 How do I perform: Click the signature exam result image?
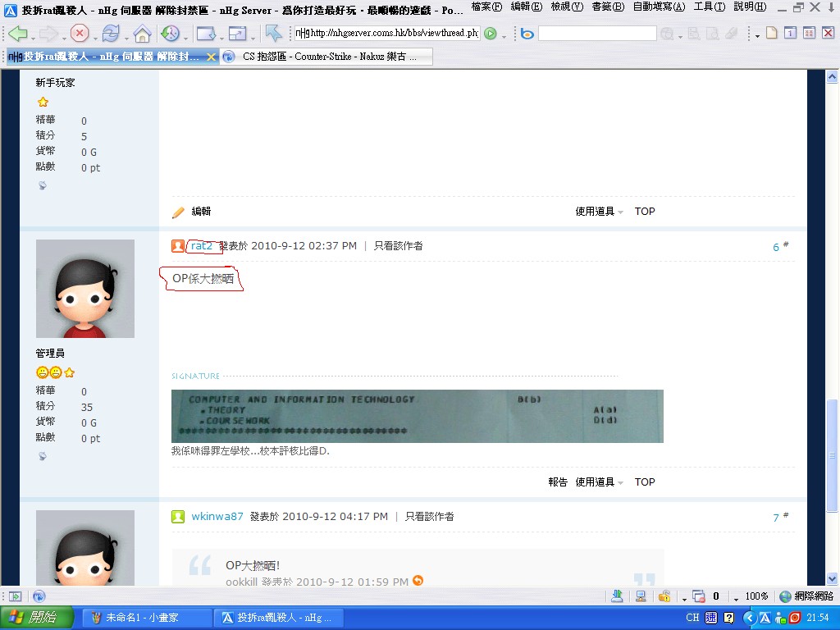click(x=417, y=416)
